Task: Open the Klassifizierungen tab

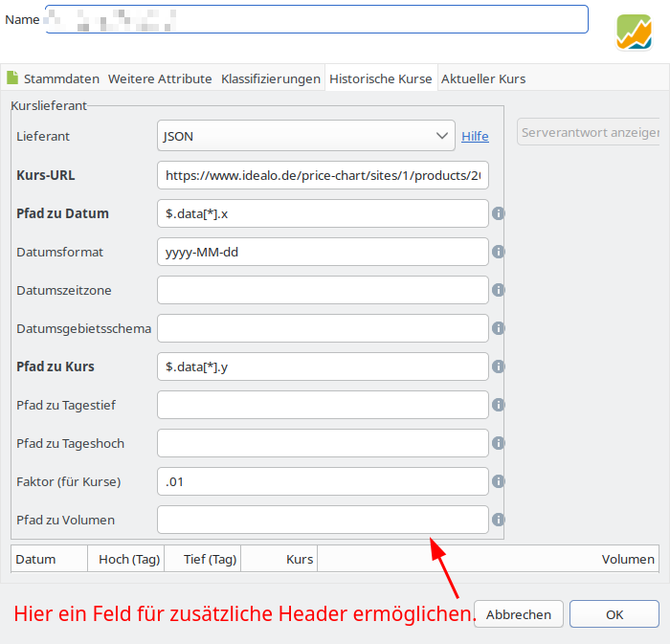Action: pyautogui.click(x=270, y=78)
